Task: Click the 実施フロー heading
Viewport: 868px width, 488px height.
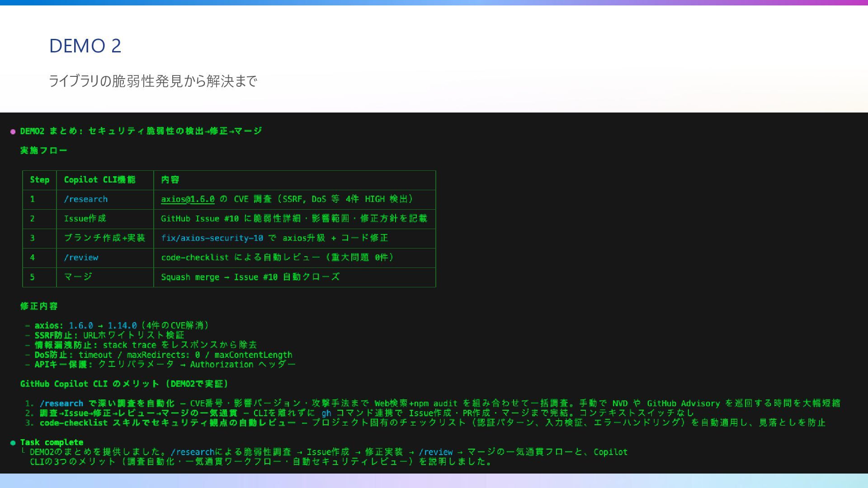Action: [43, 150]
